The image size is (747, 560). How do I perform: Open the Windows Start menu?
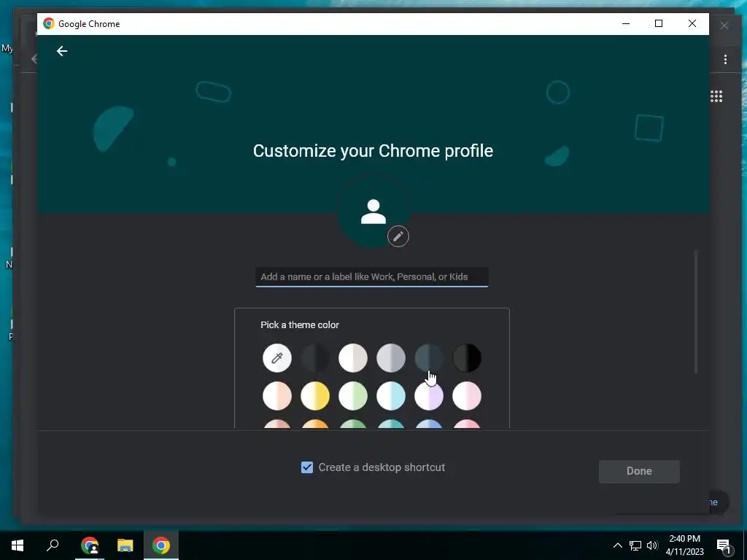pos(18,545)
